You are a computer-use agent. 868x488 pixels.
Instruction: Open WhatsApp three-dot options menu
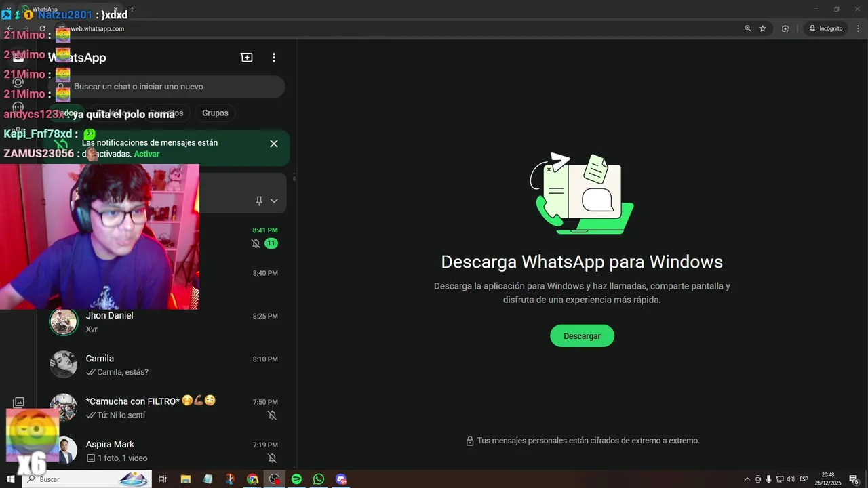click(x=274, y=58)
